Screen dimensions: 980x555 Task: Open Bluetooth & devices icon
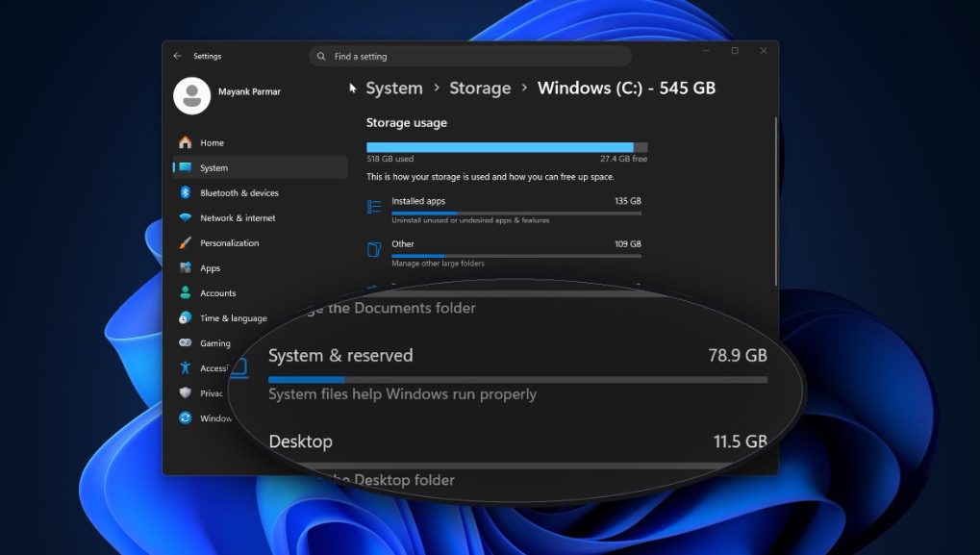[185, 192]
